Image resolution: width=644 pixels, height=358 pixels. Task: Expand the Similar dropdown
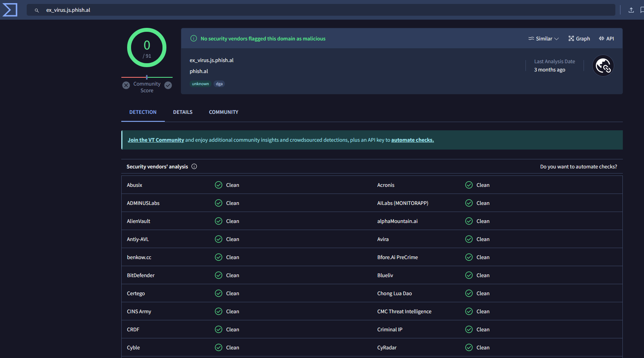pos(544,38)
